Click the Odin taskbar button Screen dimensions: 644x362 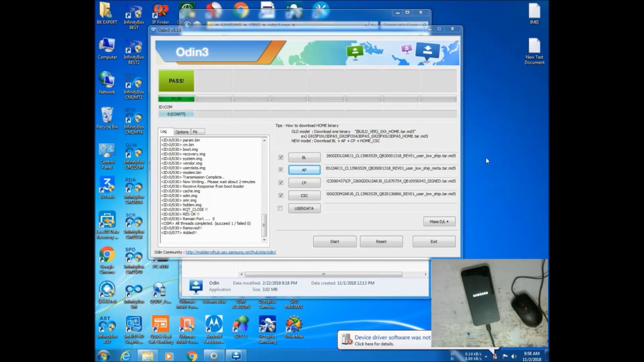[236, 356]
